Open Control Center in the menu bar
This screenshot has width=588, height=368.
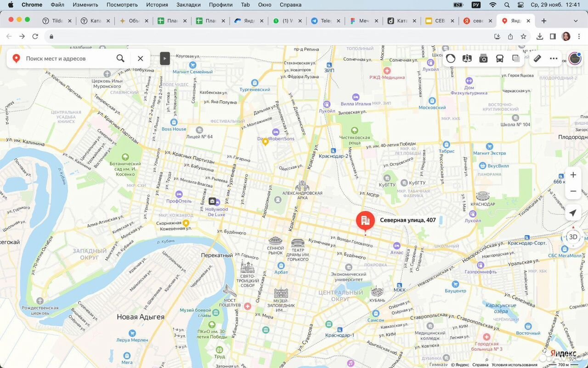point(521,5)
